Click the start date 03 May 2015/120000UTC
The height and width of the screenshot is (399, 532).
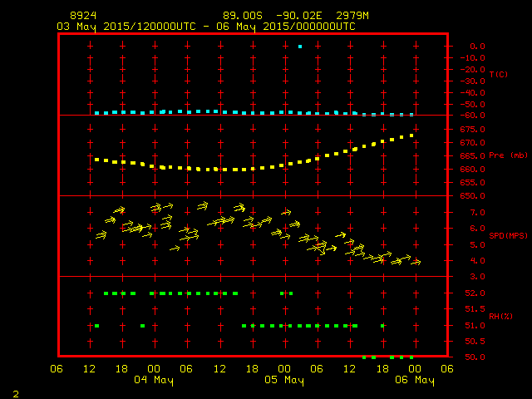click(126, 27)
